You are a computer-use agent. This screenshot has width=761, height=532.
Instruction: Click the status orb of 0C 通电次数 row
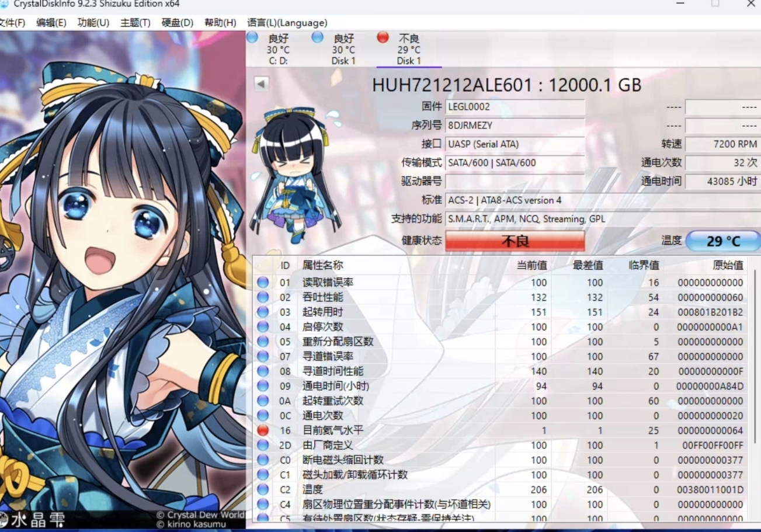(x=263, y=415)
